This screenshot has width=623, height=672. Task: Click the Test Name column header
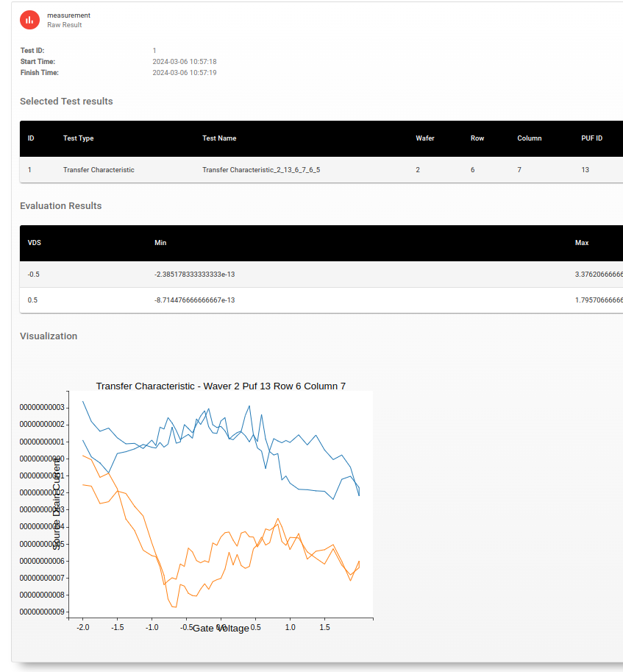click(x=219, y=138)
